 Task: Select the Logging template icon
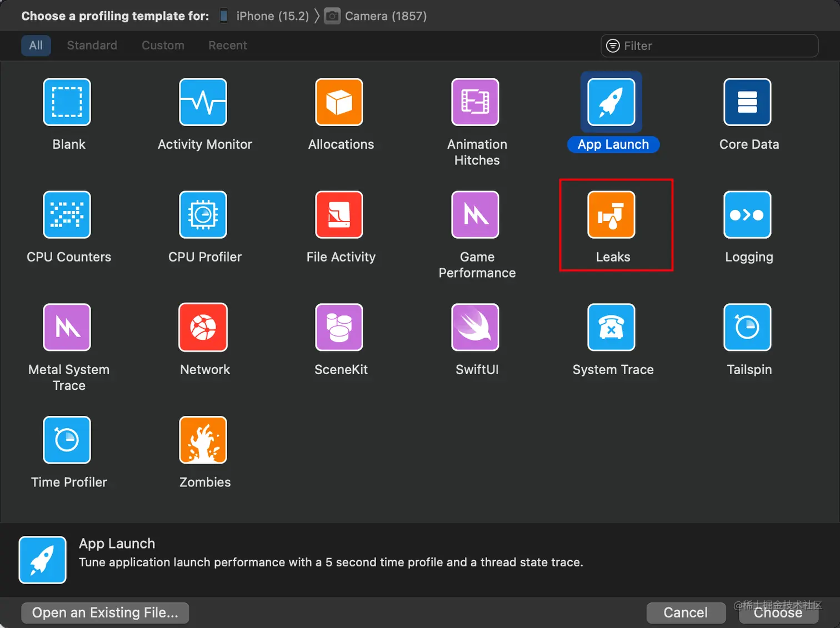(x=748, y=215)
